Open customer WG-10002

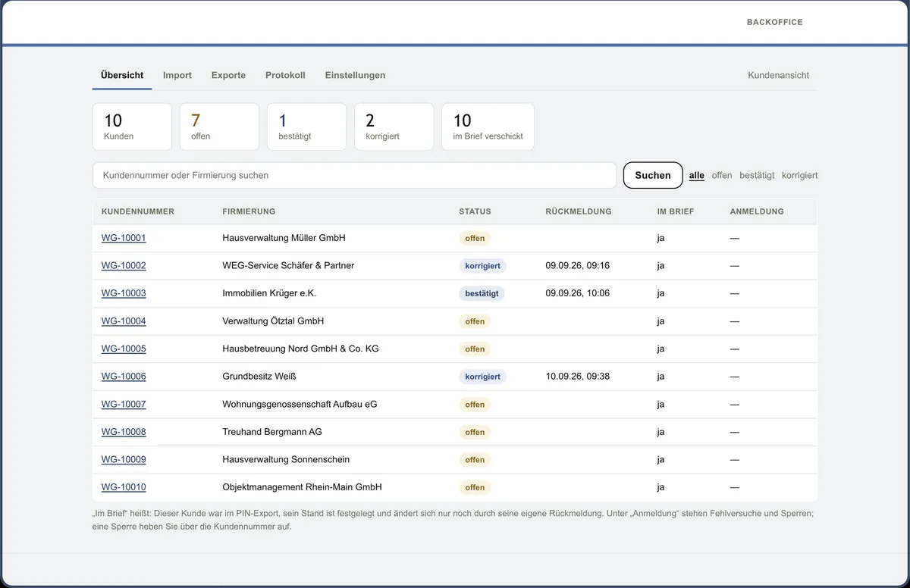pyautogui.click(x=124, y=265)
